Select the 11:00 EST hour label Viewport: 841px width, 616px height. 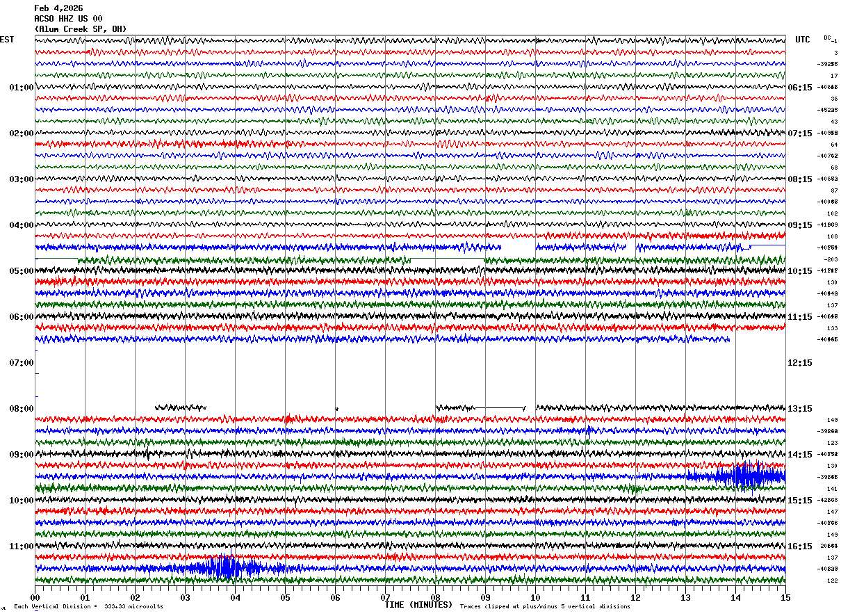click(21, 546)
